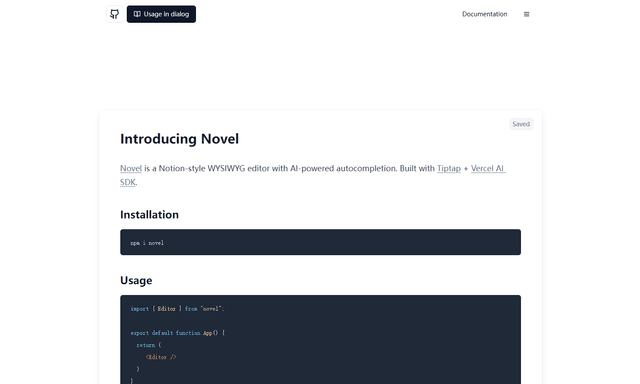Click the Usage in dialog button
640x384 pixels.
click(x=161, y=14)
